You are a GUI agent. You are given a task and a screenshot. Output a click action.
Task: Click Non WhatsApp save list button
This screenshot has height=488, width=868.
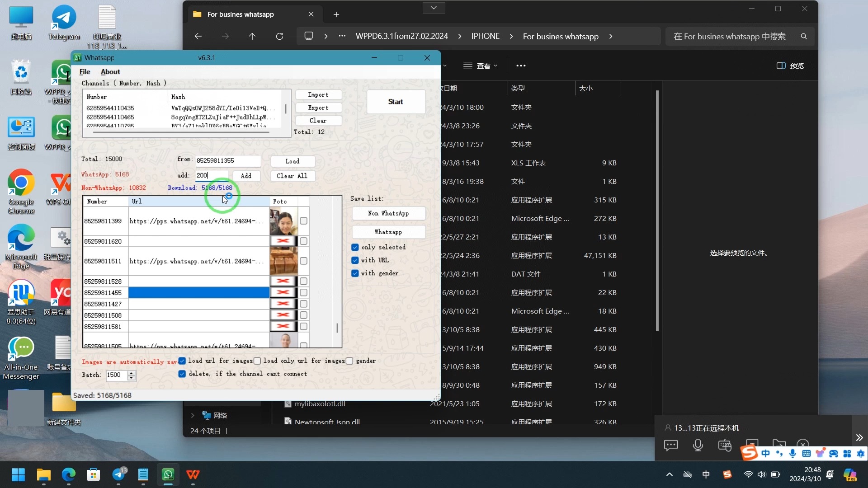pos(388,213)
